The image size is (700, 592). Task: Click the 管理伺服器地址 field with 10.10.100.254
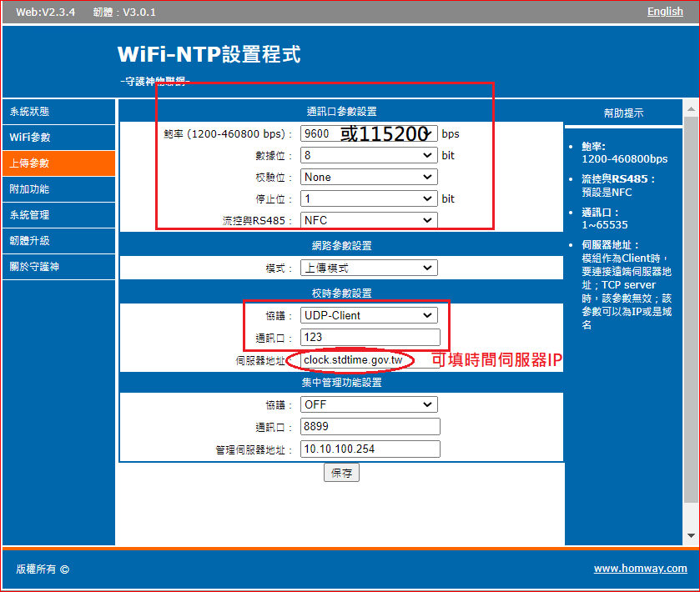click(370, 449)
